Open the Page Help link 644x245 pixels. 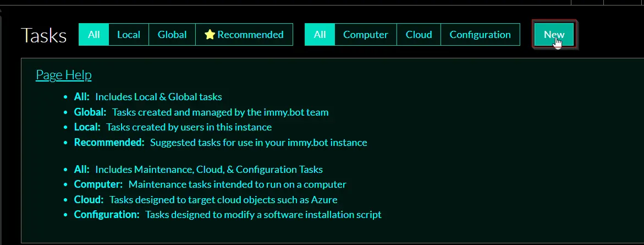(x=64, y=75)
